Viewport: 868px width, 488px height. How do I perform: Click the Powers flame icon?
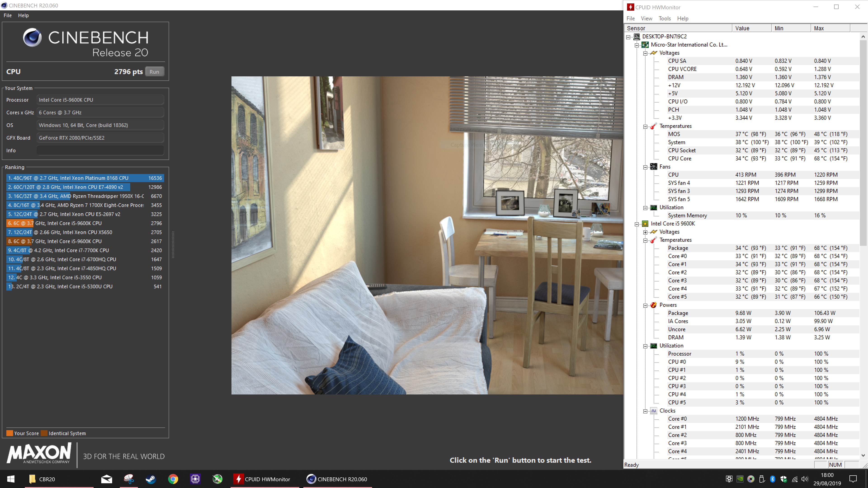(654, 305)
